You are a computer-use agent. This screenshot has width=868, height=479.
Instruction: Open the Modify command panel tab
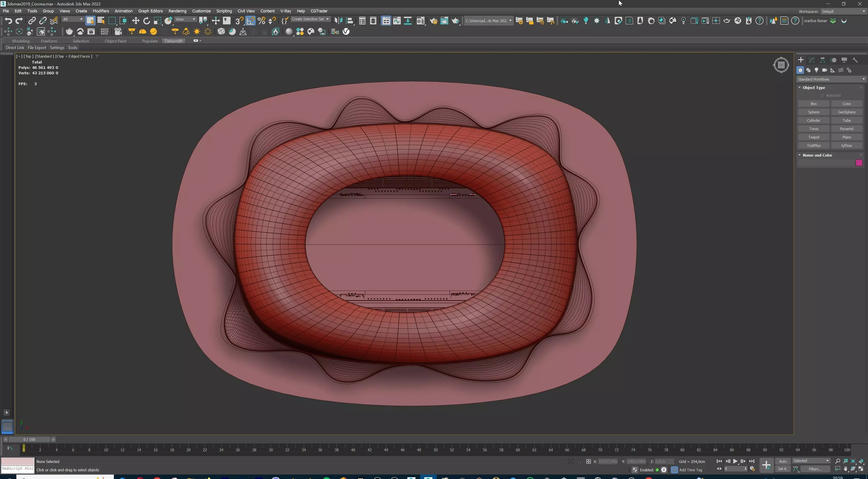pyautogui.click(x=812, y=60)
